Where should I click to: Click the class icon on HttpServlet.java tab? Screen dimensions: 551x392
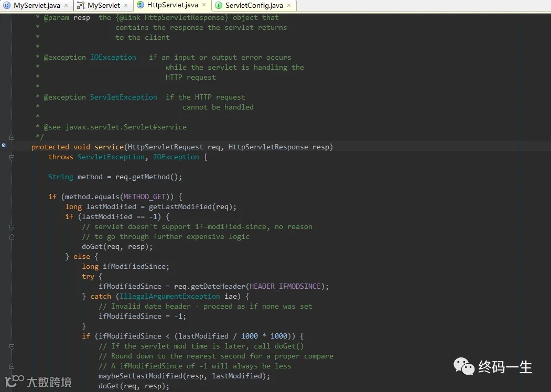[140, 5]
